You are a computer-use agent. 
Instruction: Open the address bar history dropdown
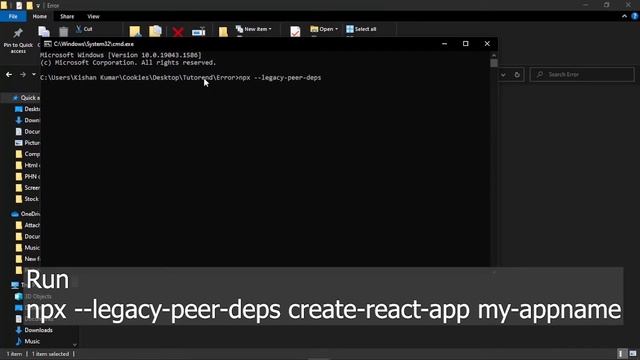[503, 75]
